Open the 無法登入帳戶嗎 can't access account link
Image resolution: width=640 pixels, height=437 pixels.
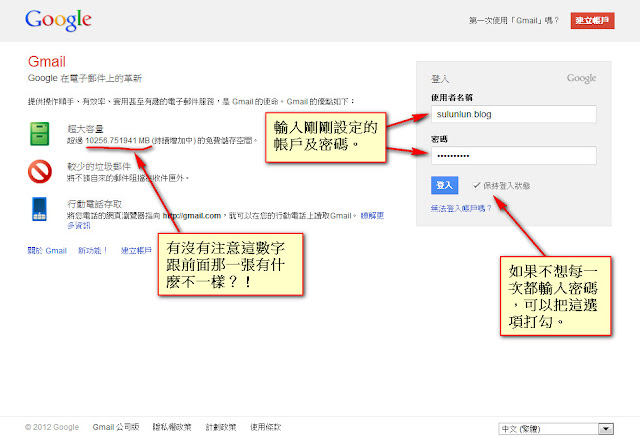[461, 209]
